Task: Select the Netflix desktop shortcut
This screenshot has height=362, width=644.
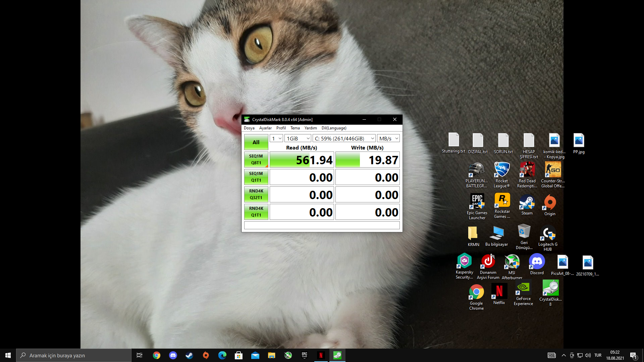Action: pyautogui.click(x=499, y=294)
